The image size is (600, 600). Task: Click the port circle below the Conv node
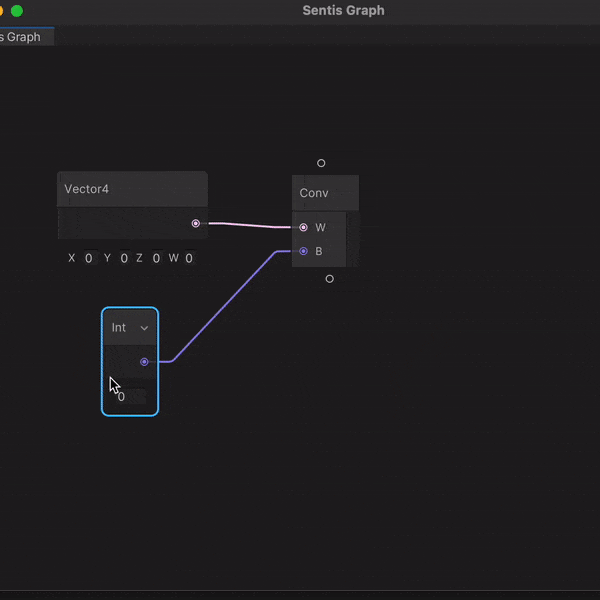[x=329, y=279]
